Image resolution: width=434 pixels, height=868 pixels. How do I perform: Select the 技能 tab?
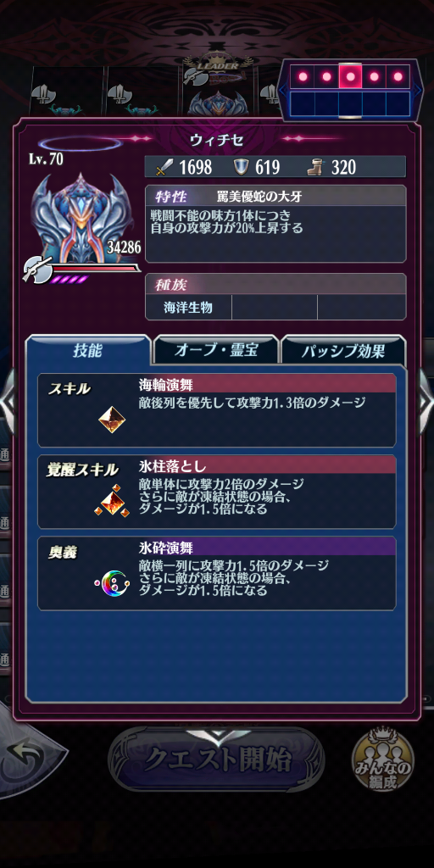point(88,350)
